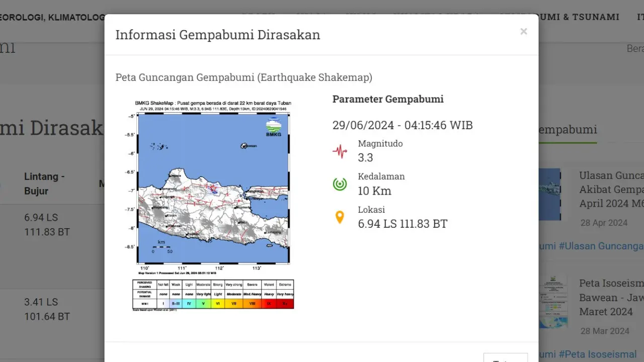Select the magnitude value 3.3
The height and width of the screenshot is (362, 644).
tap(365, 158)
